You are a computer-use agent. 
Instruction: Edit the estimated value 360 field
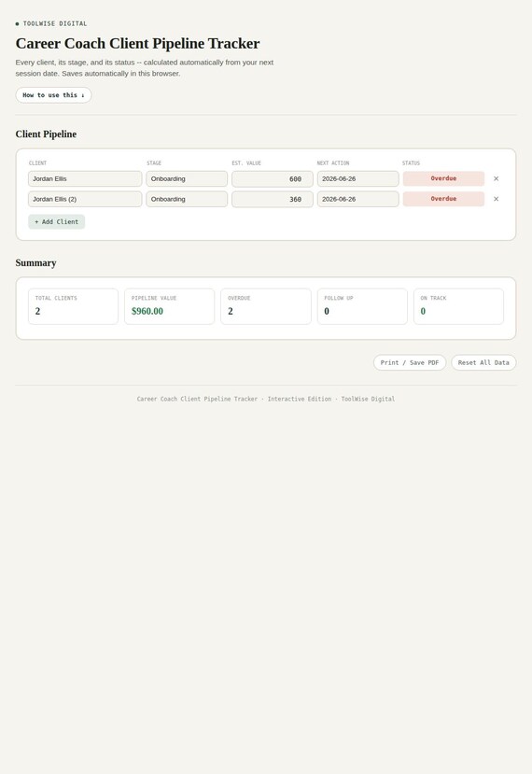(x=273, y=199)
